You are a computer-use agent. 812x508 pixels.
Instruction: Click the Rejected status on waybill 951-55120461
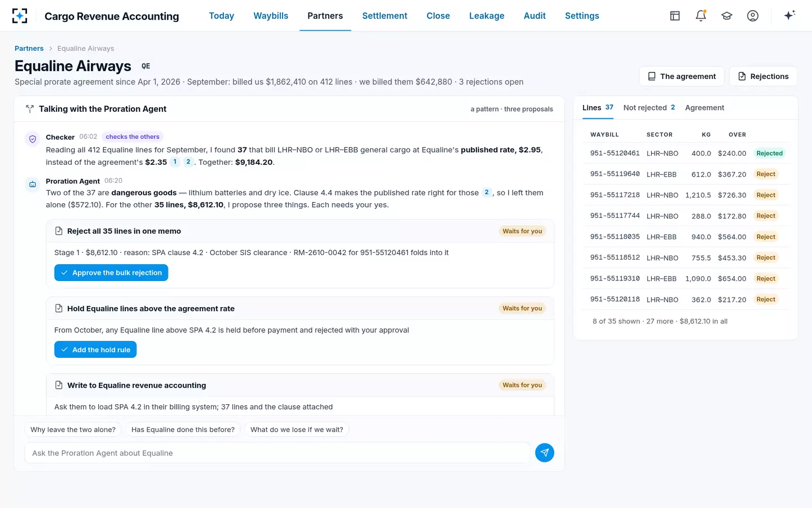point(770,154)
